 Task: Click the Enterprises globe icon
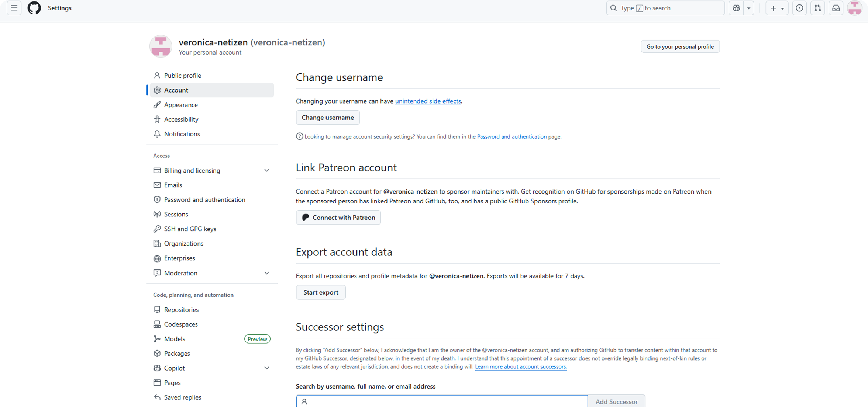[x=157, y=258]
